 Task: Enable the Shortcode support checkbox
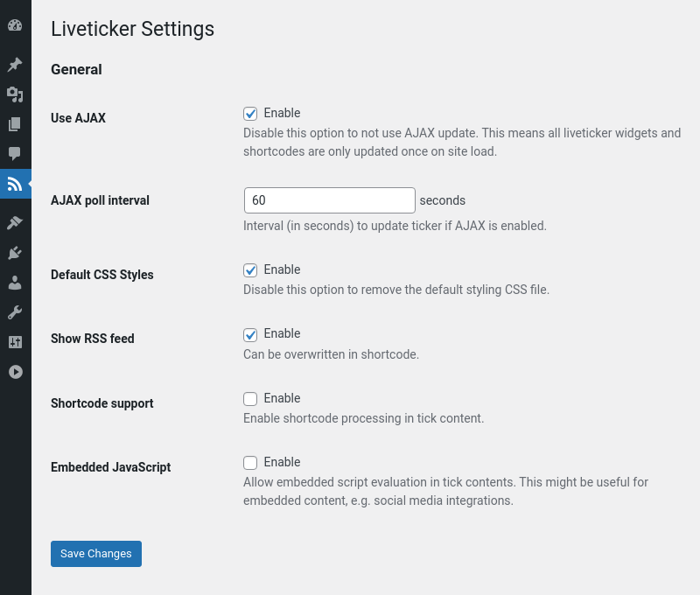[250, 399]
